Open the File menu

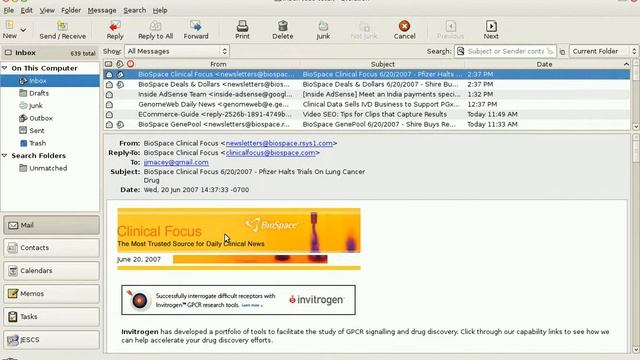(x=9, y=10)
